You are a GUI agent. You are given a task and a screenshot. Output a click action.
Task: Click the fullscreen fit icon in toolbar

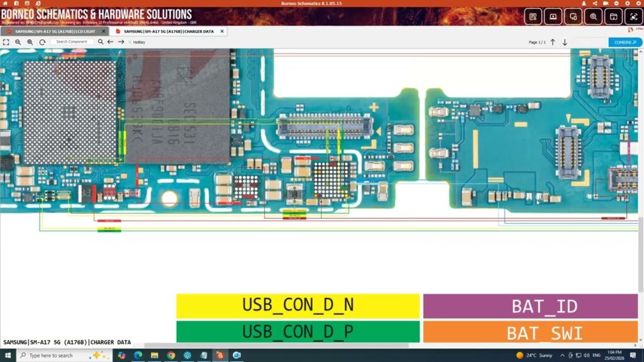point(6,42)
